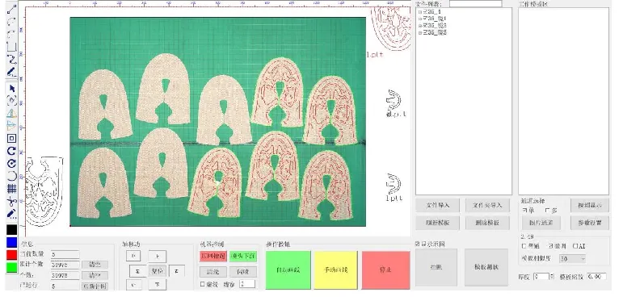644x305 pixels.
Task: Click the picture selection button below 单 checkbox
Action: [541, 223]
